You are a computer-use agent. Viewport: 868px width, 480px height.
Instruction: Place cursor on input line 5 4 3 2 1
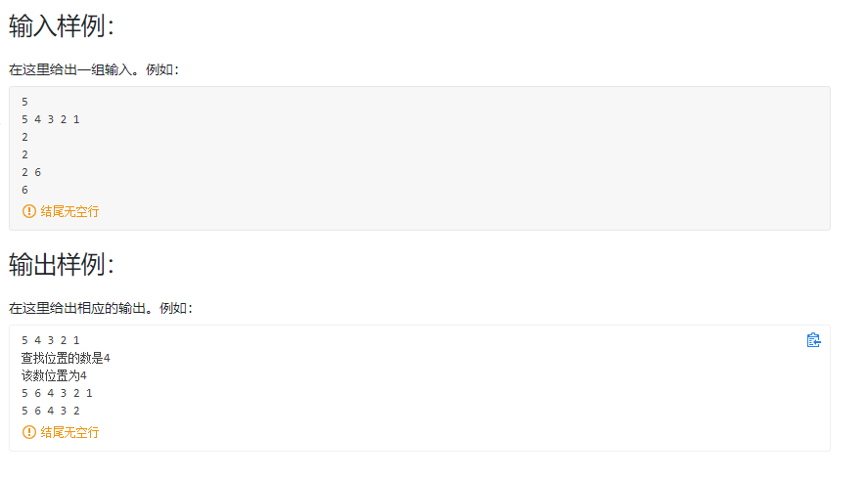[x=50, y=119]
